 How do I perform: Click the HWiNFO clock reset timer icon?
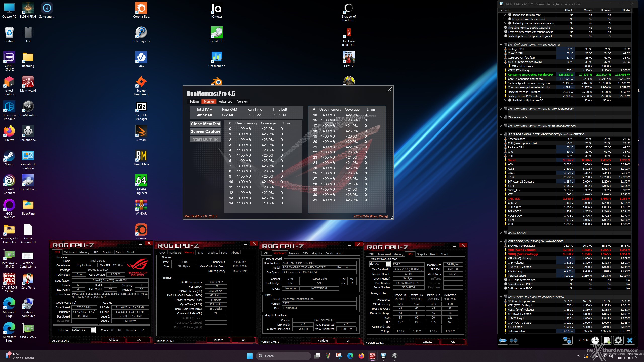[x=595, y=340]
